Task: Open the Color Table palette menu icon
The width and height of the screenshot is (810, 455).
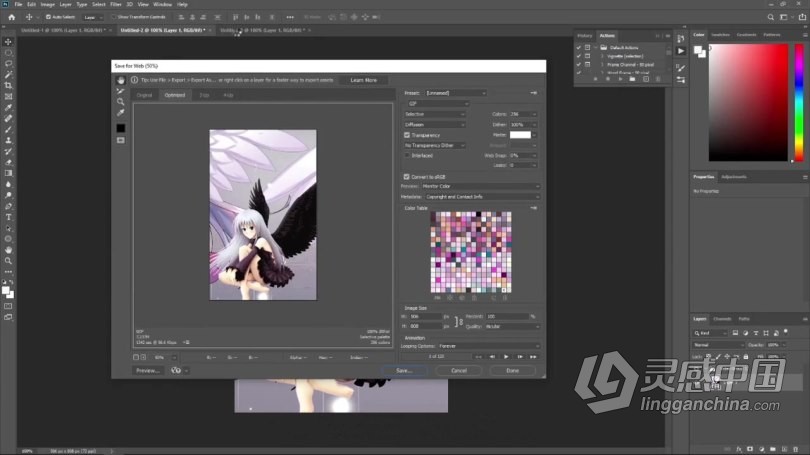Action: coord(534,208)
